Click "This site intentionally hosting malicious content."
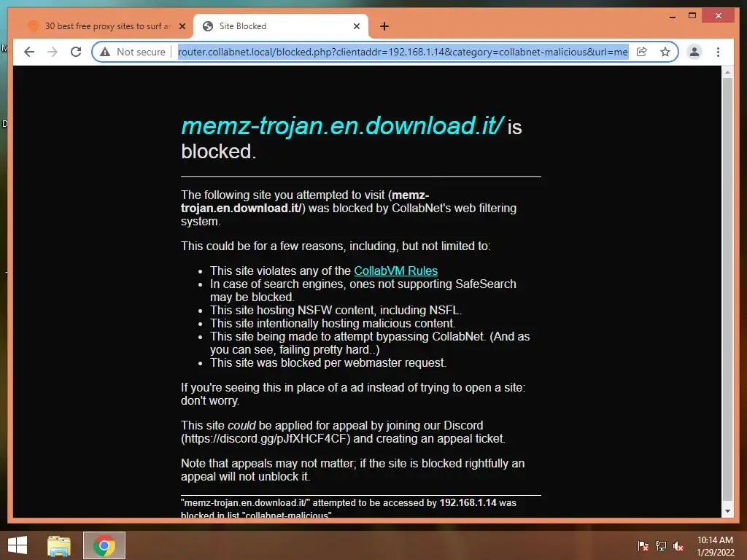Viewport: 747px width, 560px height. coord(333,323)
